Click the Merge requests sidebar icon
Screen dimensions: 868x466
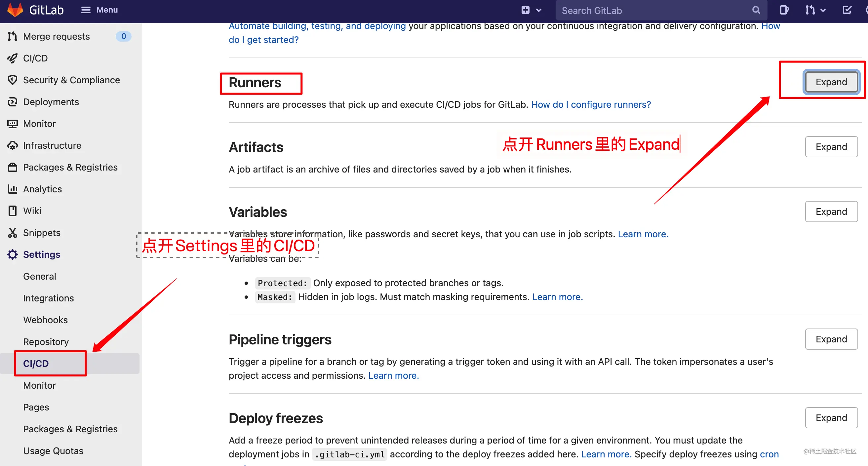click(13, 36)
